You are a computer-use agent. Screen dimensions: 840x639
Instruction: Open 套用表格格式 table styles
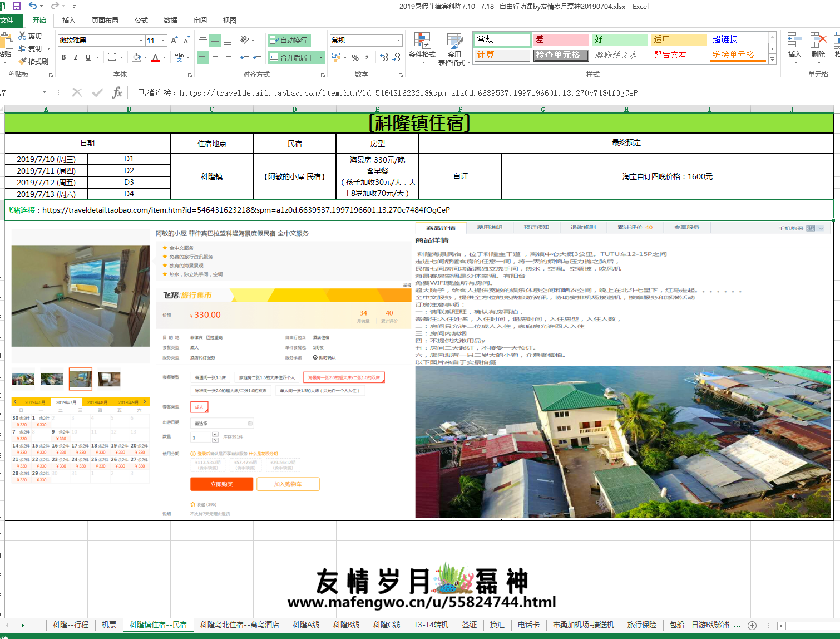tap(454, 49)
